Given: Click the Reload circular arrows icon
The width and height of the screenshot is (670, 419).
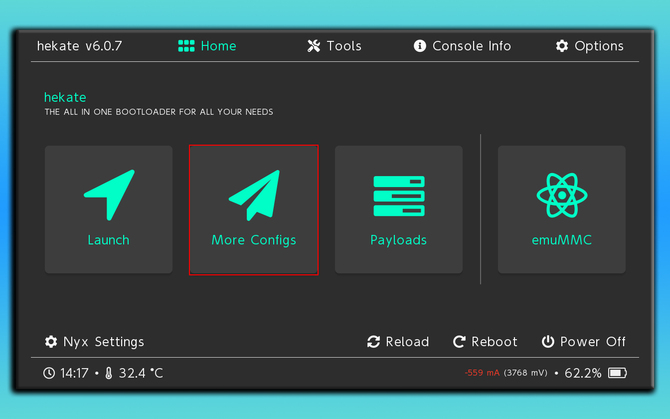Looking at the screenshot, I should click(373, 342).
